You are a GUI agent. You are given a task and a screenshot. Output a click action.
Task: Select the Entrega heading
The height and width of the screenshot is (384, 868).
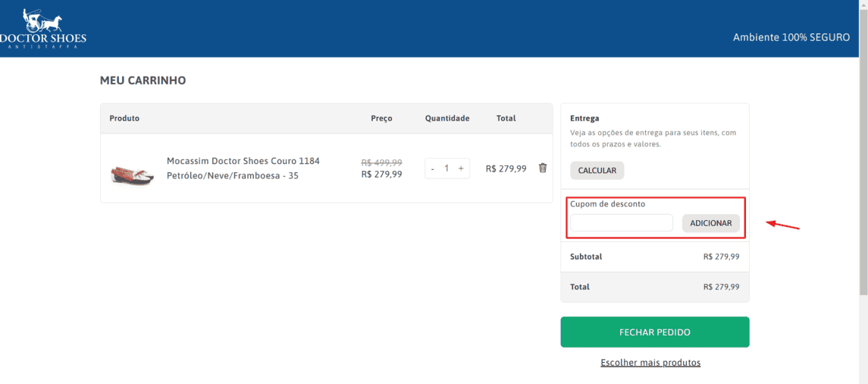[585, 118]
